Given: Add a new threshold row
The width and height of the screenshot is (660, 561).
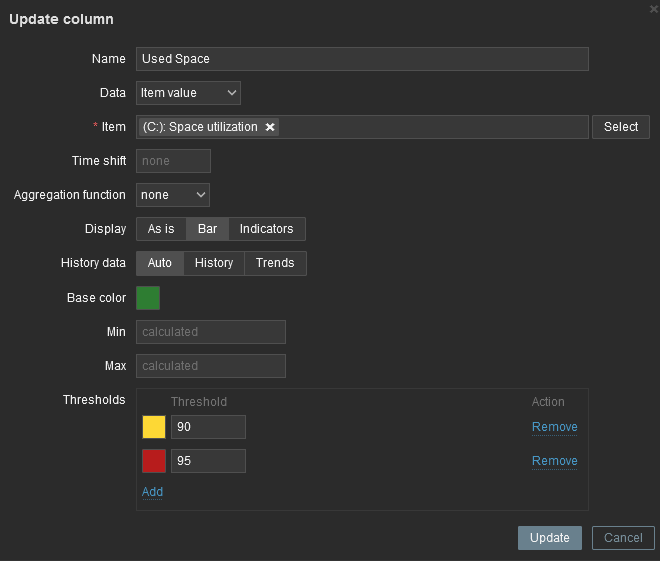Looking at the screenshot, I should coord(152,492).
